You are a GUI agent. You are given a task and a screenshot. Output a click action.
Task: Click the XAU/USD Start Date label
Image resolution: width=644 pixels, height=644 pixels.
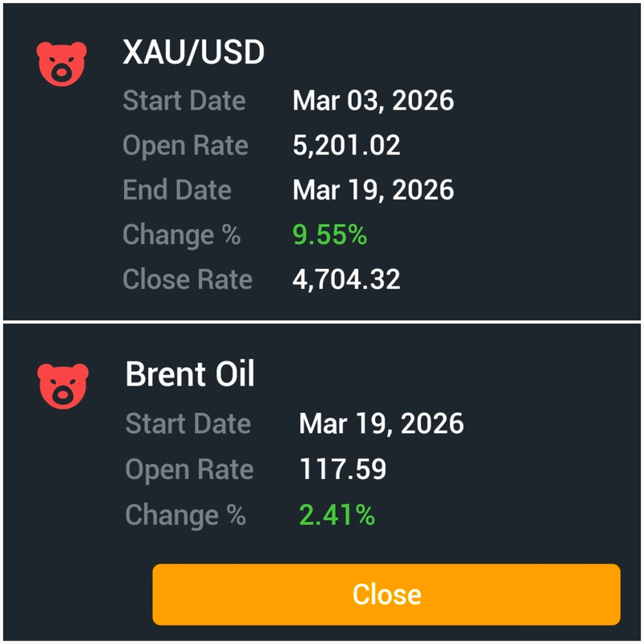(184, 101)
